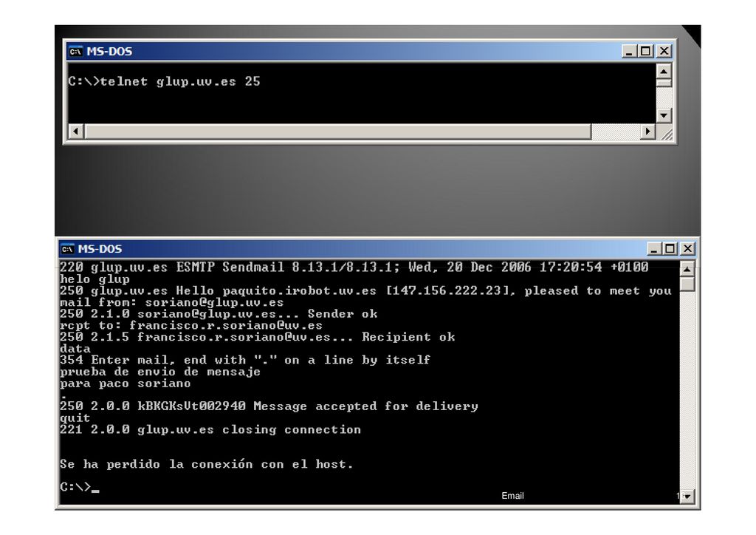The image size is (756, 535).
Task: Click the 'Email' label at the bottom
Action: coord(512,496)
